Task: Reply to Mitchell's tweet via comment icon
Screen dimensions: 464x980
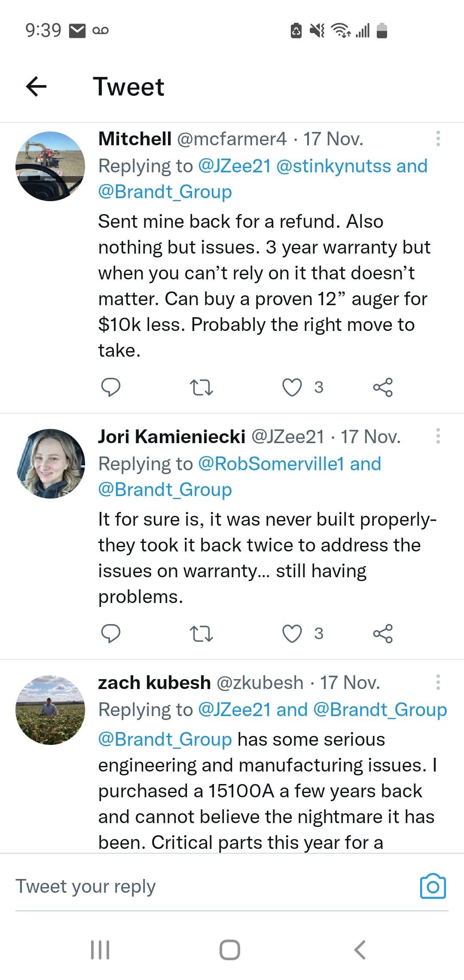Action: [x=110, y=387]
